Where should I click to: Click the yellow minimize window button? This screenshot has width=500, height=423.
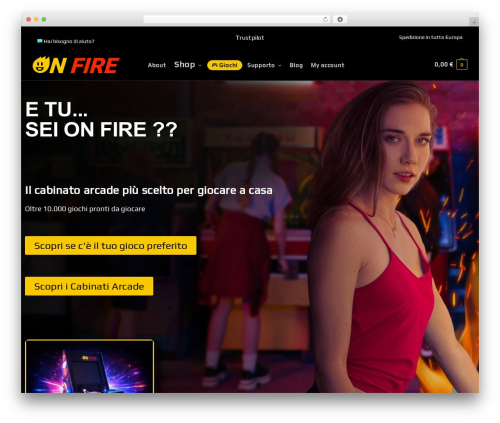36,19
